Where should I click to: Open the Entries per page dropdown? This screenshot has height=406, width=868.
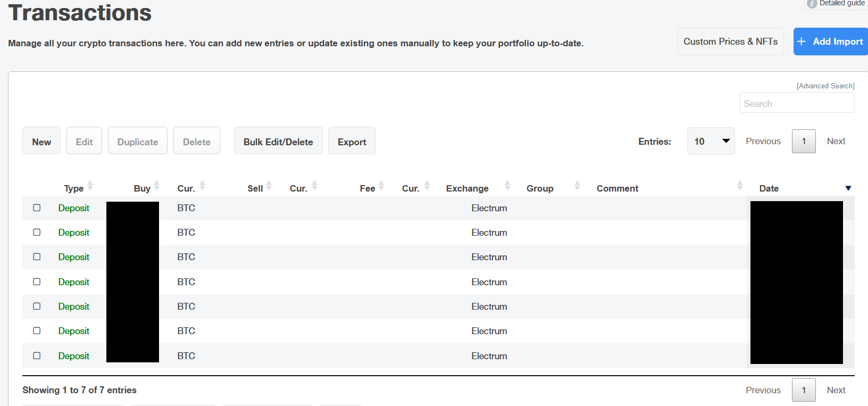click(x=711, y=141)
